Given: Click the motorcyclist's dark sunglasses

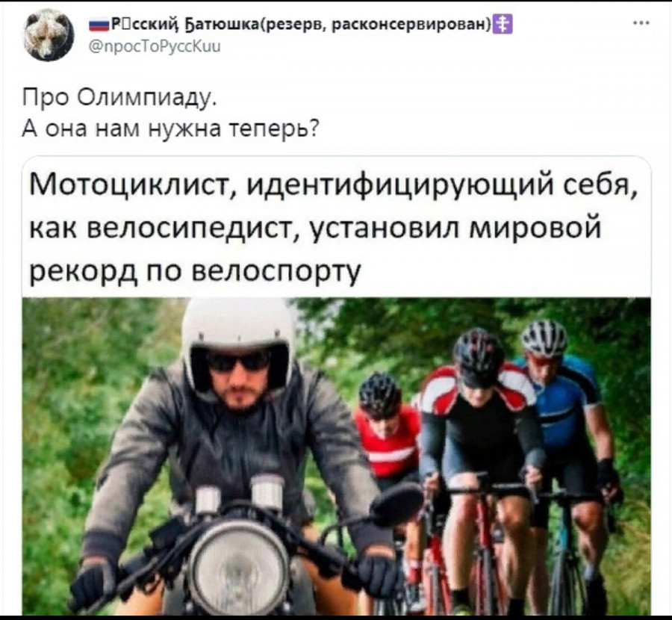Looking at the screenshot, I should [238, 362].
